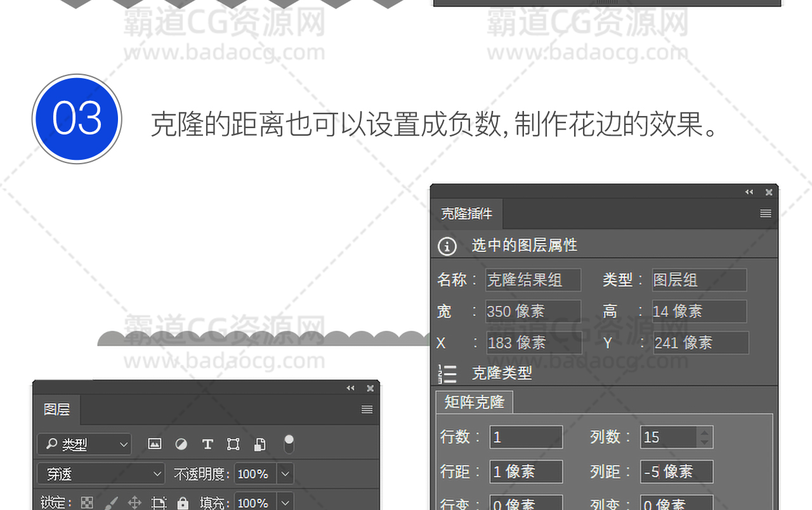
Task: Filter layers by text type
Action: click(x=207, y=444)
